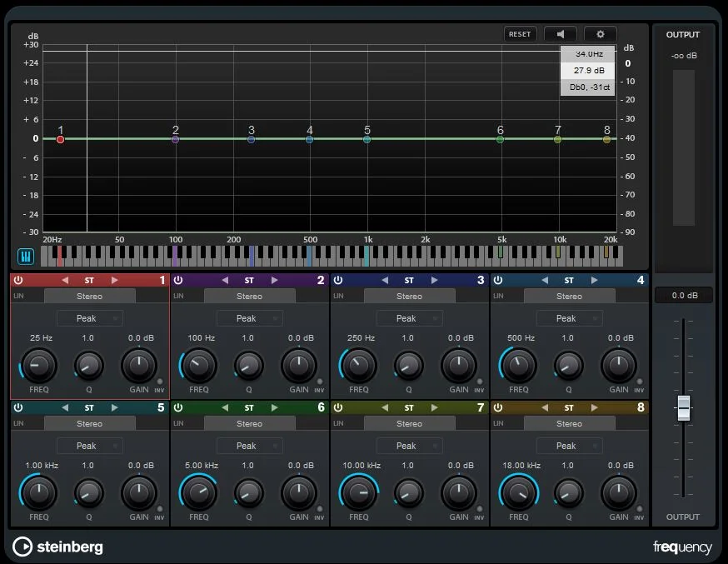Image resolution: width=728 pixels, height=564 pixels.
Task: Select band 3 node on EQ curve
Action: (x=252, y=139)
